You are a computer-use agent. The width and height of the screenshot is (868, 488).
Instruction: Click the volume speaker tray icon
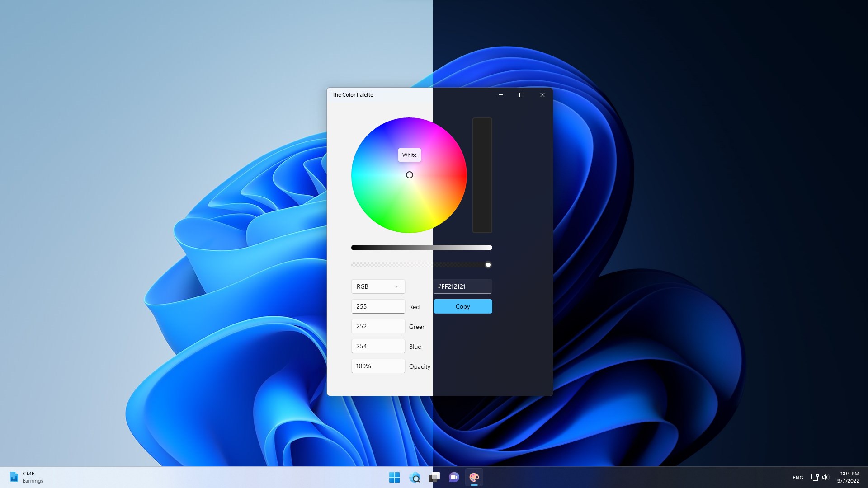tap(825, 477)
